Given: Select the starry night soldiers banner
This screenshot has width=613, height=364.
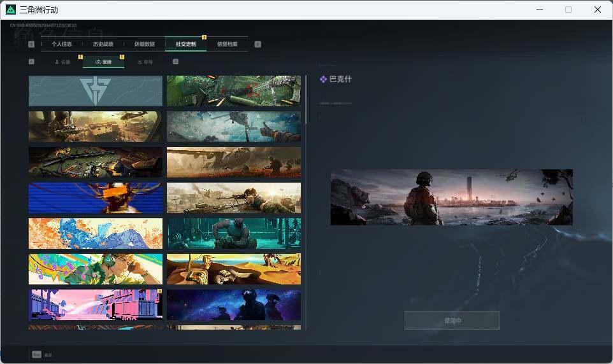Looking at the screenshot, I should tap(234, 305).
